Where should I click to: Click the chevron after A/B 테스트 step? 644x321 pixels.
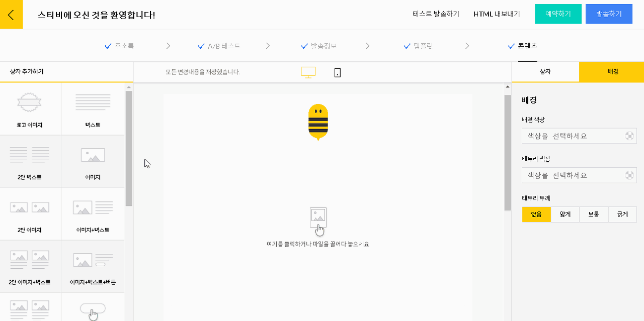point(268,46)
